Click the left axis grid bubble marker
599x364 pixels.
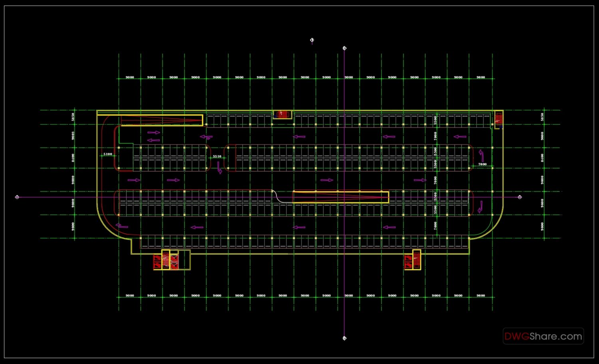coord(17,197)
